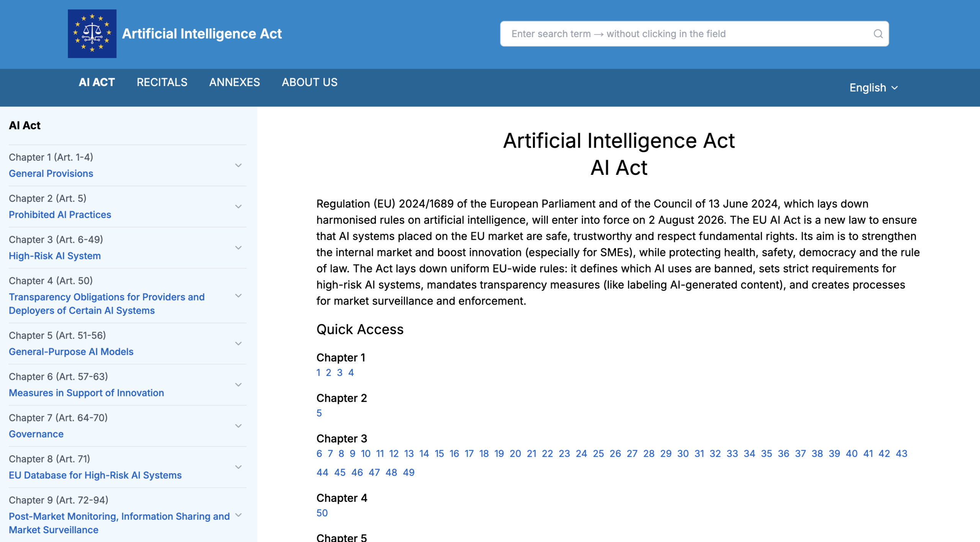The height and width of the screenshot is (542, 980).
Task: Click the EU scales logo icon
Action: tap(92, 34)
